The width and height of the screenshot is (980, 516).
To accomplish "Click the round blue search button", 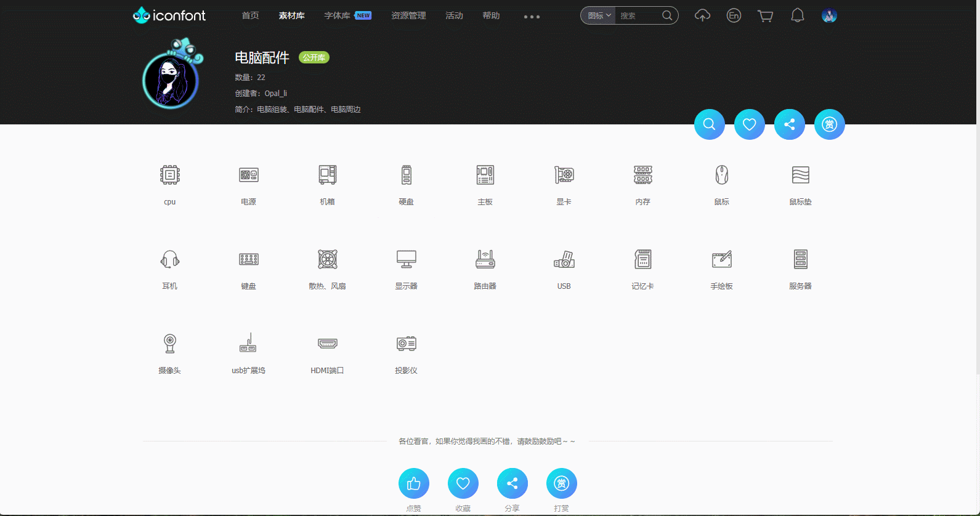I will tap(710, 124).
